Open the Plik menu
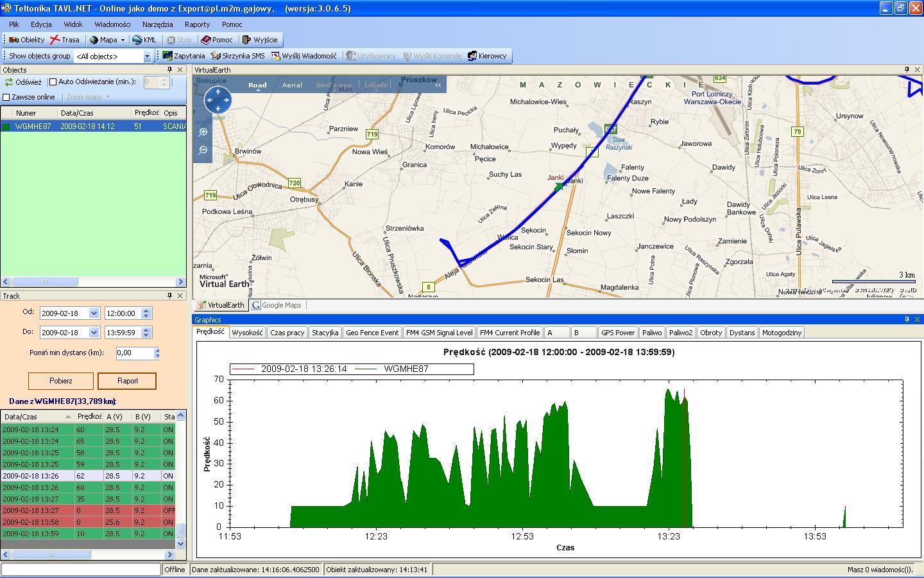The width and height of the screenshot is (924, 578). coord(14,24)
